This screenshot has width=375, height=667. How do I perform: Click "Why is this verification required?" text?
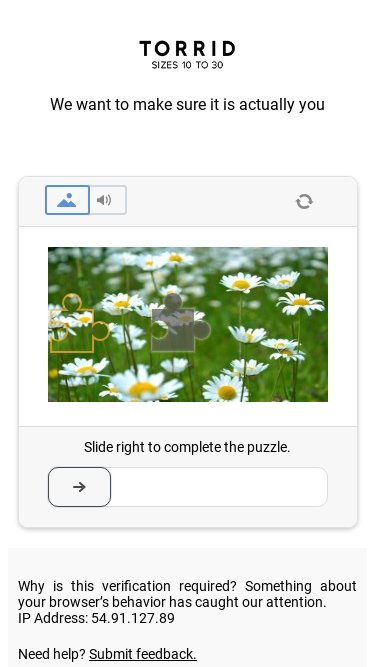(127, 586)
